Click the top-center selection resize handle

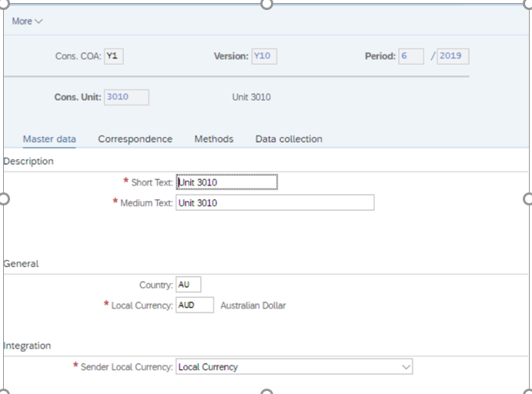[266, 4]
